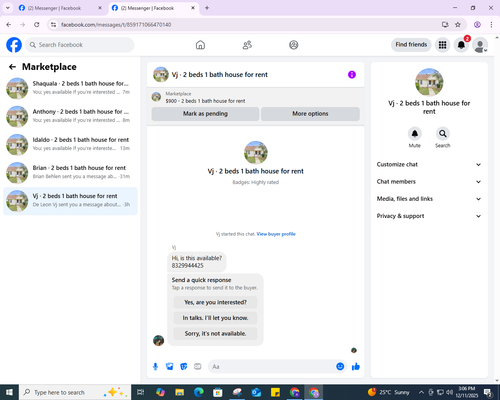Open the weather widget showing 25°C Sunny

click(x=388, y=392)
